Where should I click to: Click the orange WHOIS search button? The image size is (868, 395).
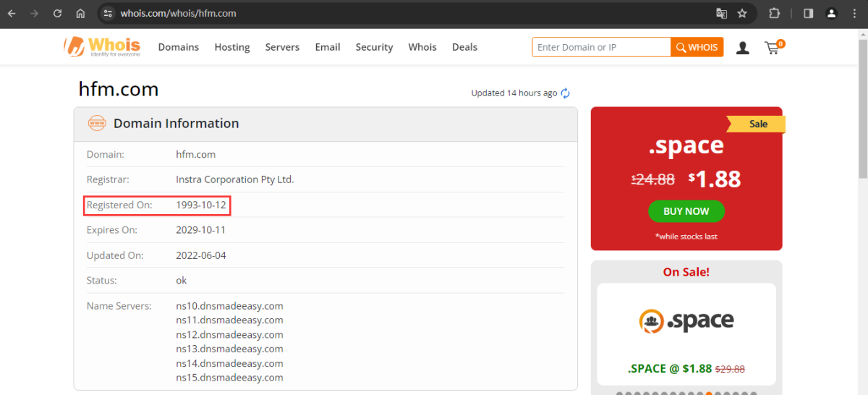coord(697,47)
